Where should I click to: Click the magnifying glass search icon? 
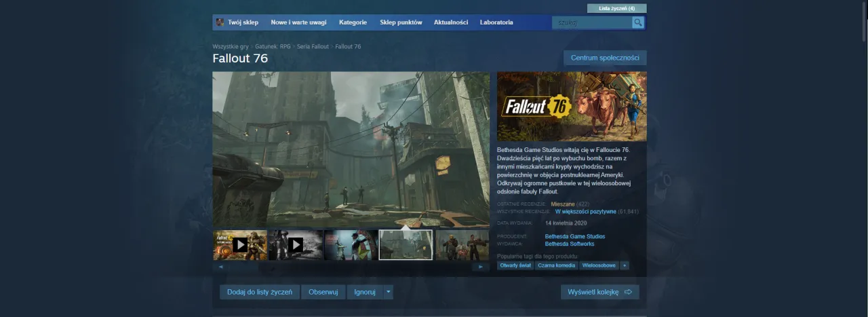click(x=638, y=22)
